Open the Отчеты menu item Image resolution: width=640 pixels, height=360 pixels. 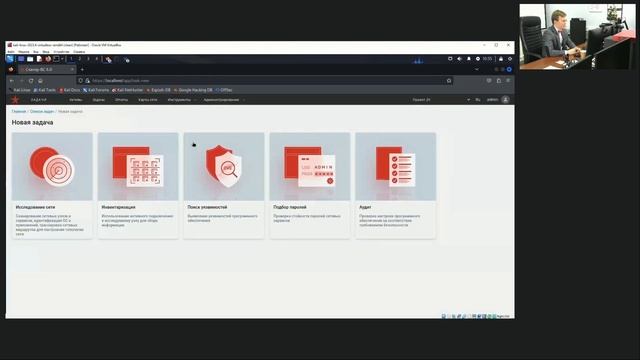121,100
